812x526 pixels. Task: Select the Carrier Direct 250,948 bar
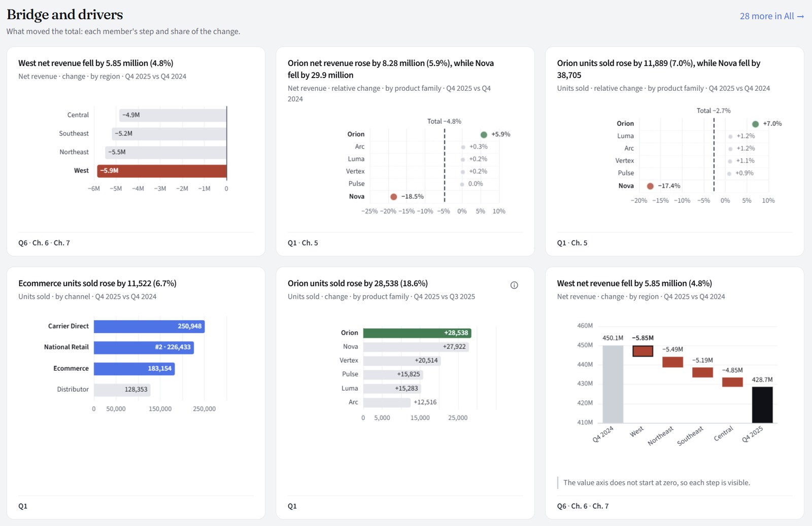(149, 326)
